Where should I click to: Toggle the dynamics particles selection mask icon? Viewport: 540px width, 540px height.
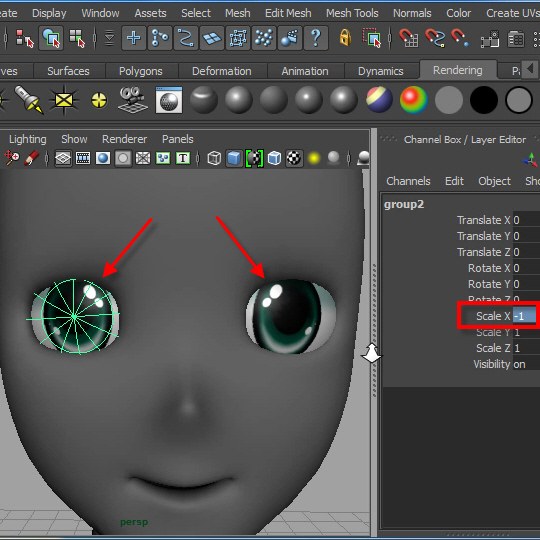click(x=264, y=38)
